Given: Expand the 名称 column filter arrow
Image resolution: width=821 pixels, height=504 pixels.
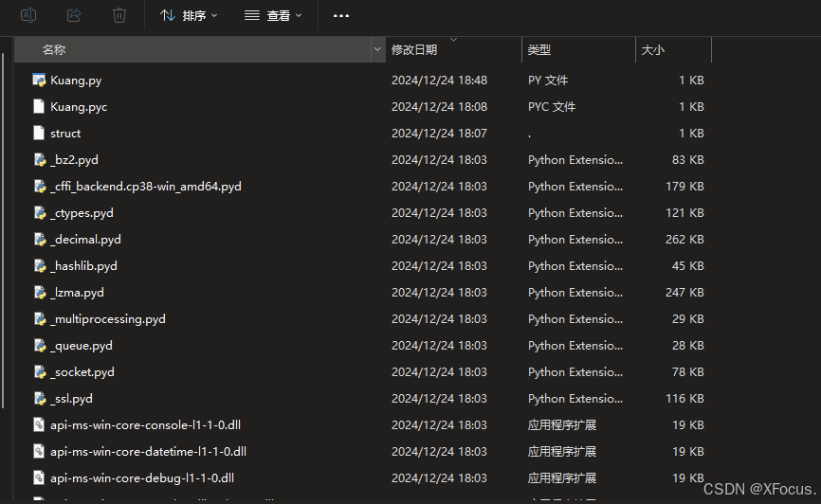Looking at the screenshot, I should [x=377, y=49].
